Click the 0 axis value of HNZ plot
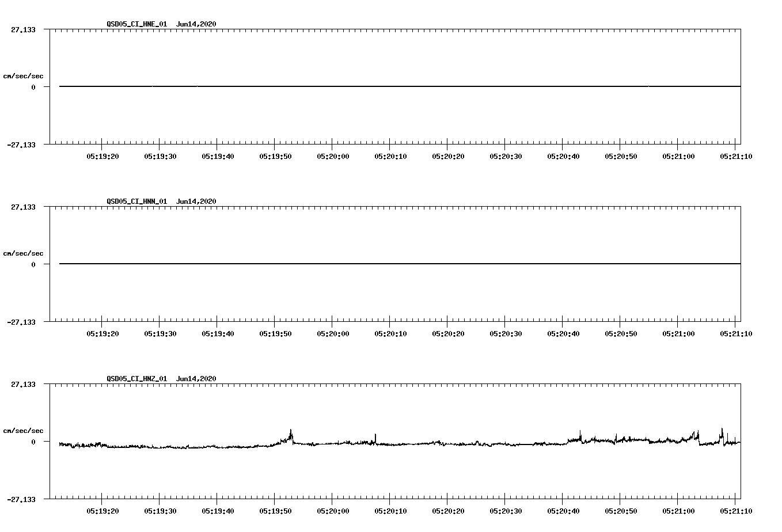The height and width of the screenshot is (532, 782). pyautogui.click(x=33, y=442)
